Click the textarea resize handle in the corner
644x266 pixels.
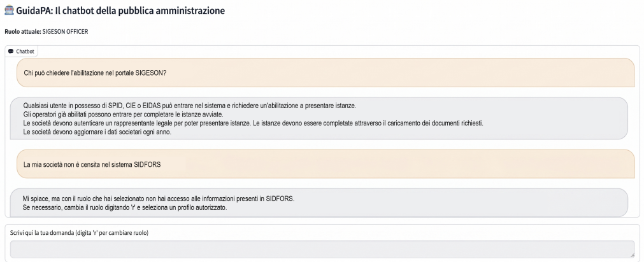(631, 255)
